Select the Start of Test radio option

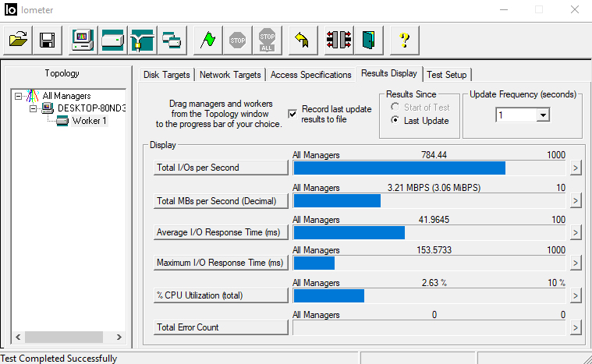point(395,108)
